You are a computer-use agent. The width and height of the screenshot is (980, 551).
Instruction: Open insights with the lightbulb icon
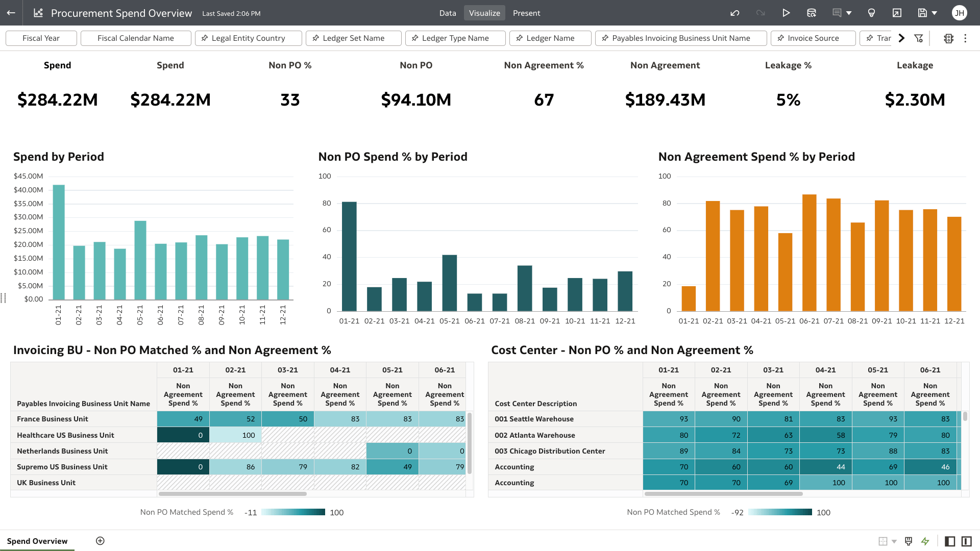click(x=871, y=13)
